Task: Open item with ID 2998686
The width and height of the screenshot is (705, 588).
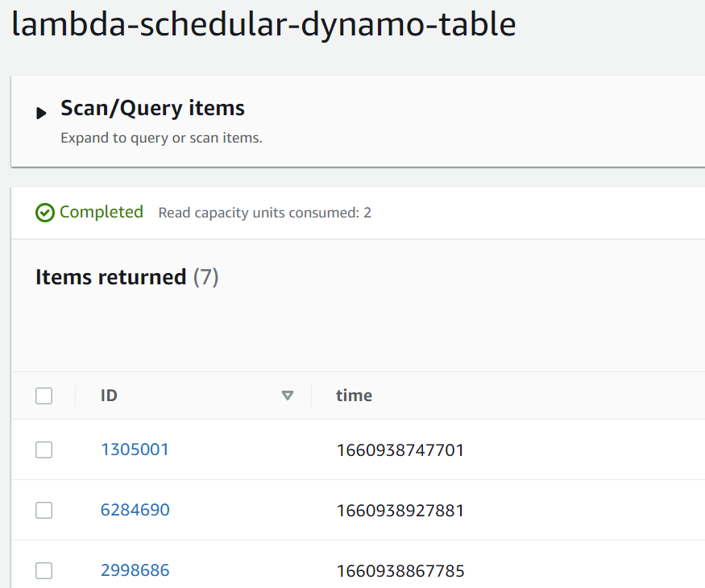Action: coord(135,570)
